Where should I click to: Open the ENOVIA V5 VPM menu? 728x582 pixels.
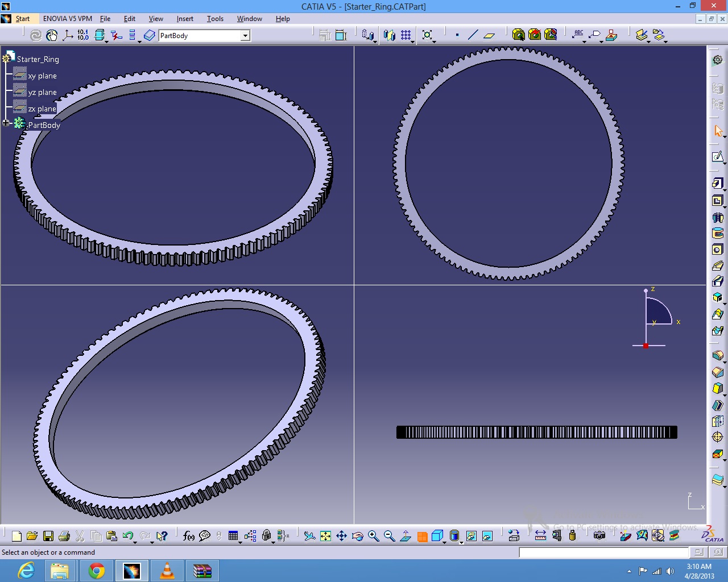coord(68,19)
